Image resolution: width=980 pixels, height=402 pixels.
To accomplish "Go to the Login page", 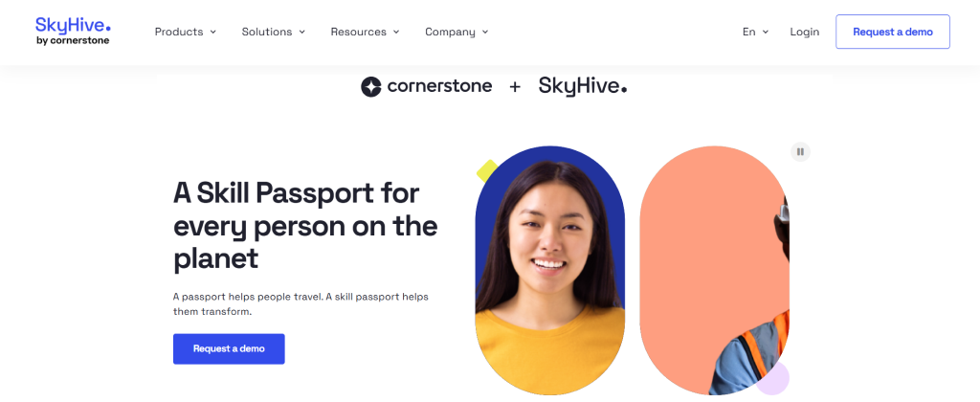I will point(804,32).
